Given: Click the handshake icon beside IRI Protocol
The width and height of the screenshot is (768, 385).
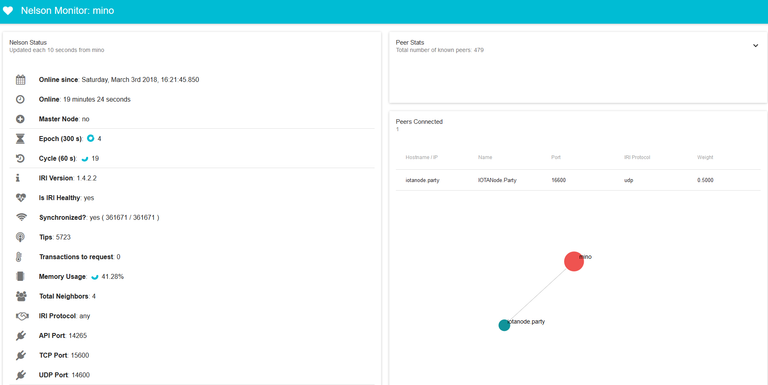Looking at the screenshot, I should point(22,316).
